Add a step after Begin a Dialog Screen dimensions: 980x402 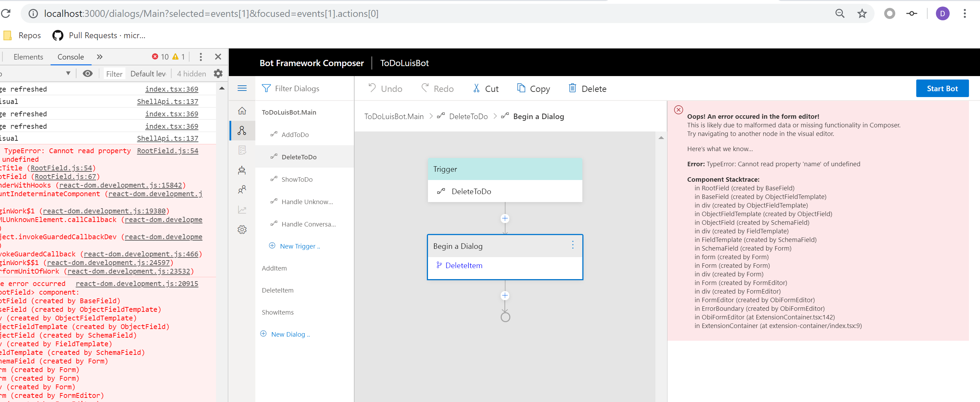(x=505, y=296)
